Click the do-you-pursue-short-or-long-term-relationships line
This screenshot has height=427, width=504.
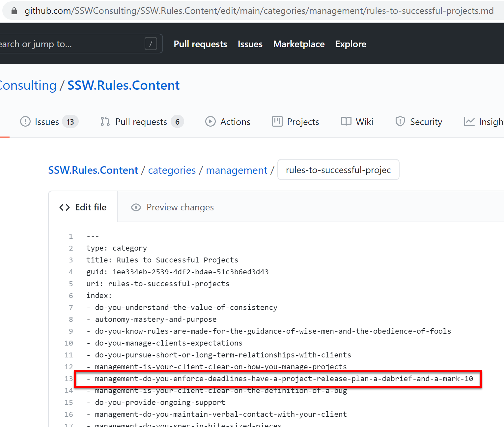(x=219, y=355)
